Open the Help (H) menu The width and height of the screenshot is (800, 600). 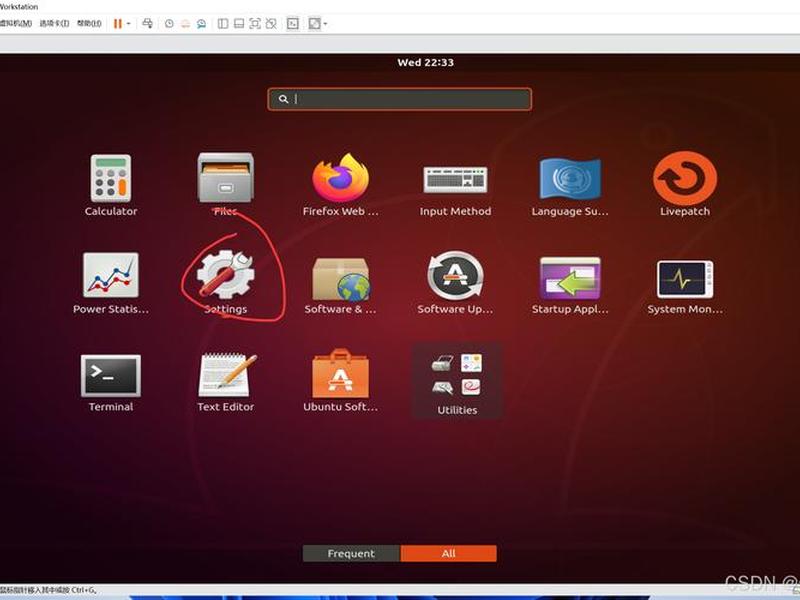click(x=89, y=23)
